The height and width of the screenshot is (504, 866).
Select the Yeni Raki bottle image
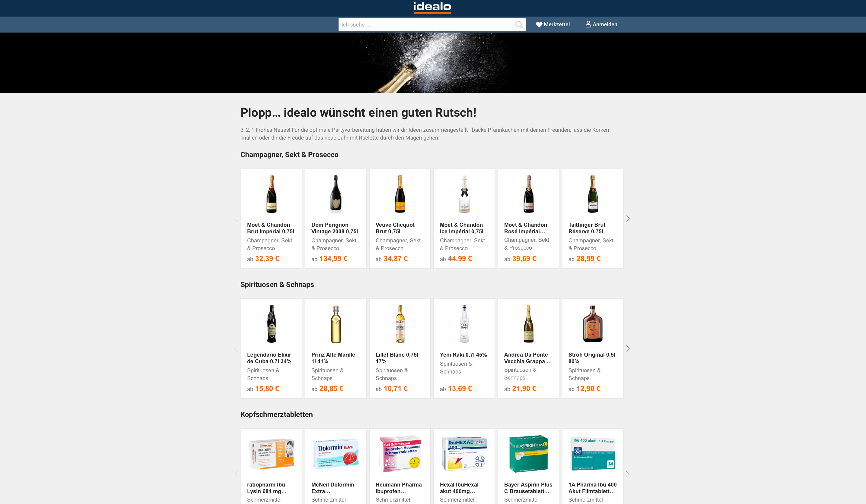tap(464, 324)
